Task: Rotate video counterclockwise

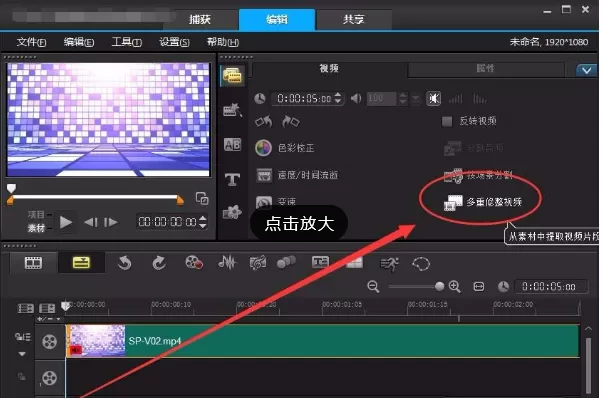Action: pyautogui.click(x=264, y=122)
